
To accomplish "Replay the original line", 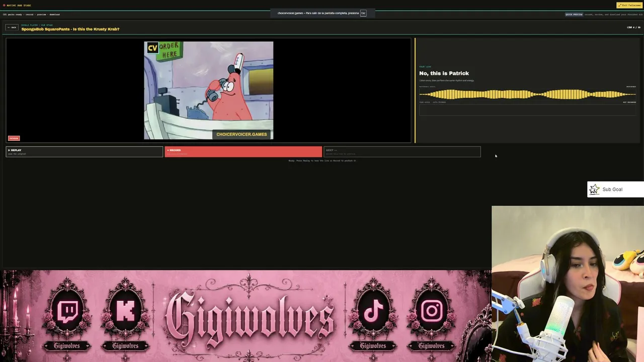I will click(85, 151).
